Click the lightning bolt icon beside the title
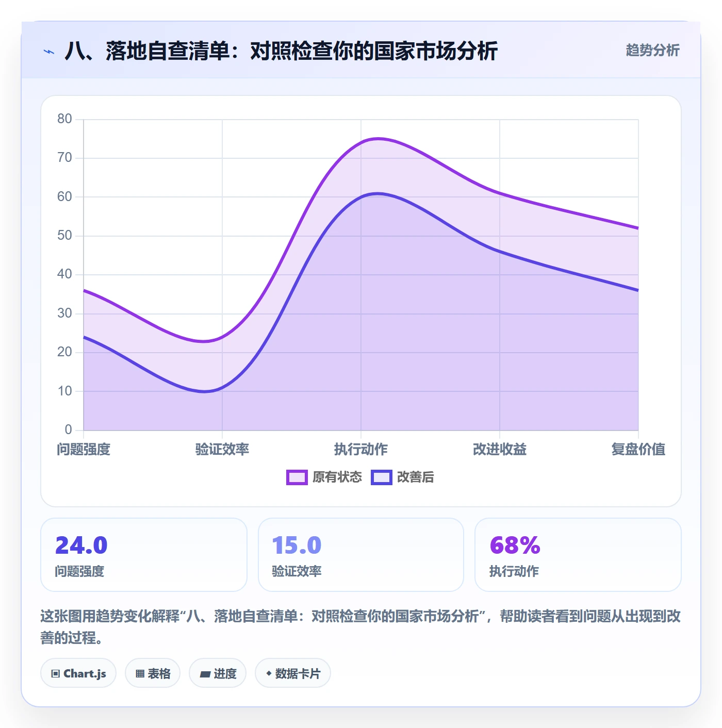Screen dimensions: 722x728 49,52
